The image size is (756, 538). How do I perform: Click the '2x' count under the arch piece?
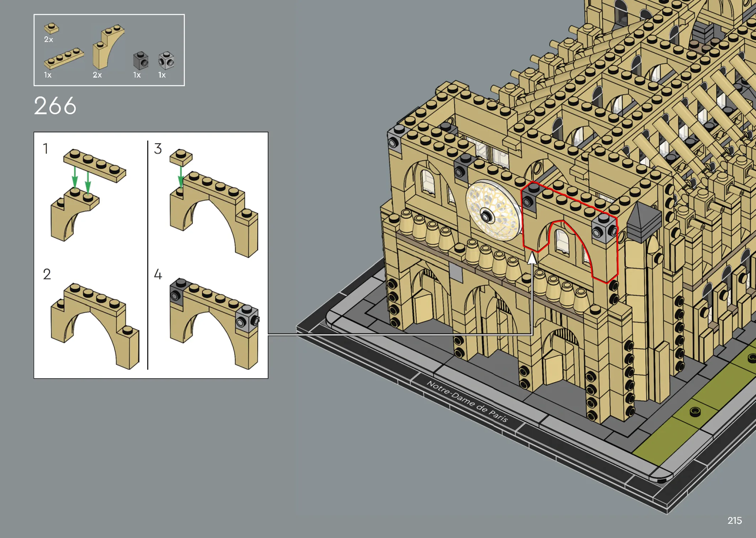tap(97, 75)
